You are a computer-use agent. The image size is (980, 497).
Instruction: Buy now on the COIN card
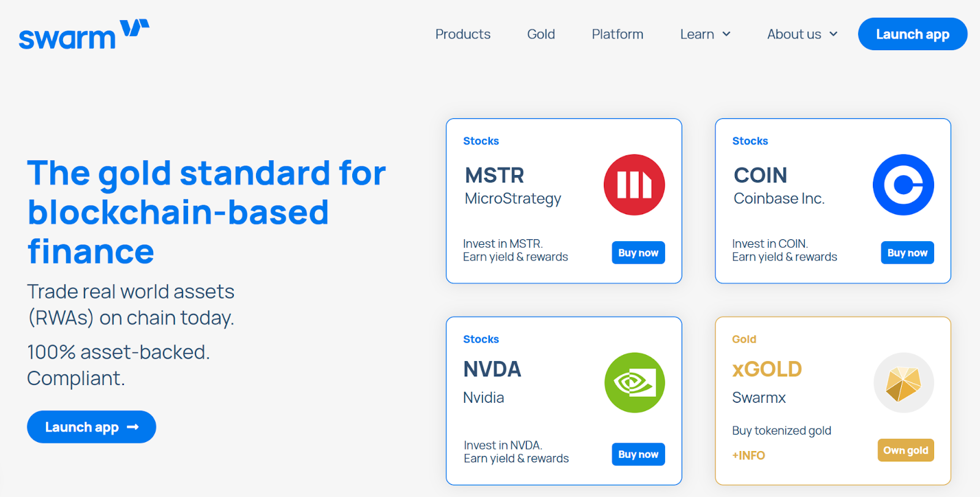pos(907,253)
